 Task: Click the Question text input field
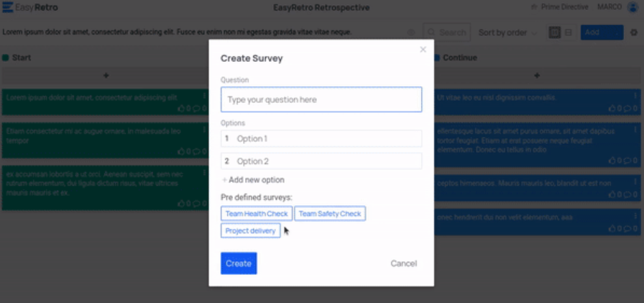(321, 99)
